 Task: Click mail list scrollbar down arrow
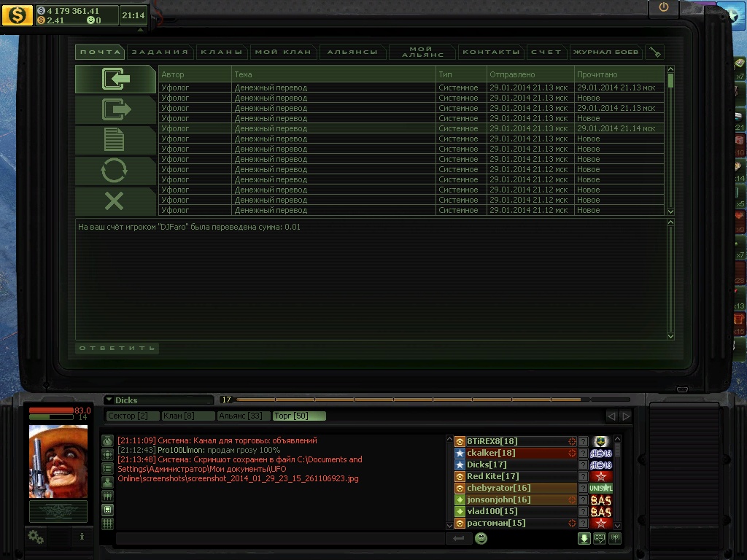point(671,211)
